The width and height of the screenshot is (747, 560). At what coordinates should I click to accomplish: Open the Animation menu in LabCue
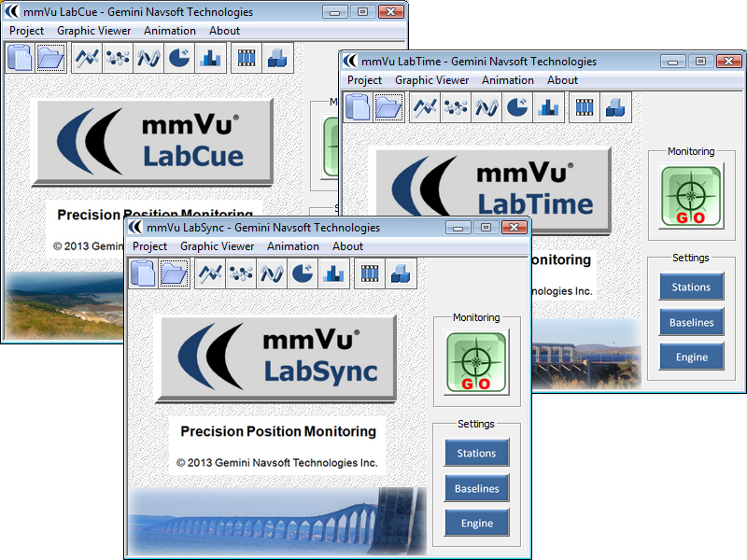coord(170,31)
